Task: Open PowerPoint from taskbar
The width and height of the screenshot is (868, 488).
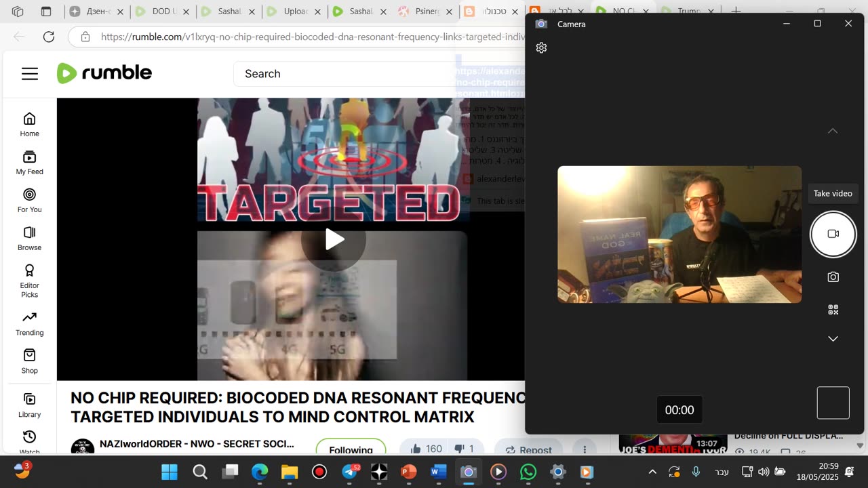Action: click(x=409, y=472)
